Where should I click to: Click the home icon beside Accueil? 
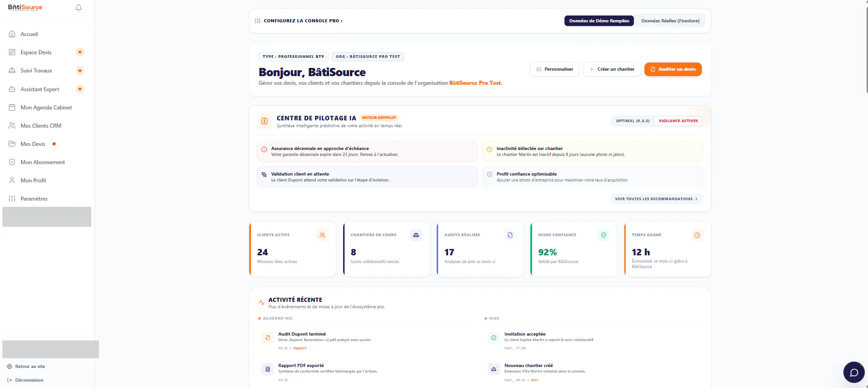coord(12,34)
